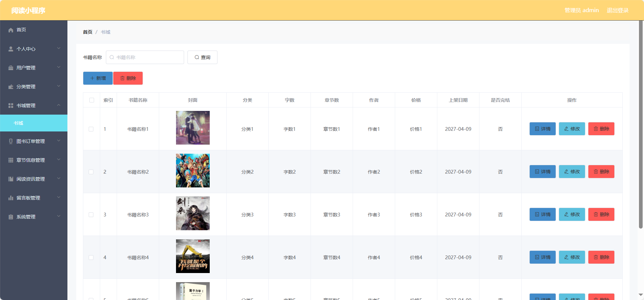Click the magnifier icon on the 查询 button
The image size is (644, 300).
[x=197, y=57]
